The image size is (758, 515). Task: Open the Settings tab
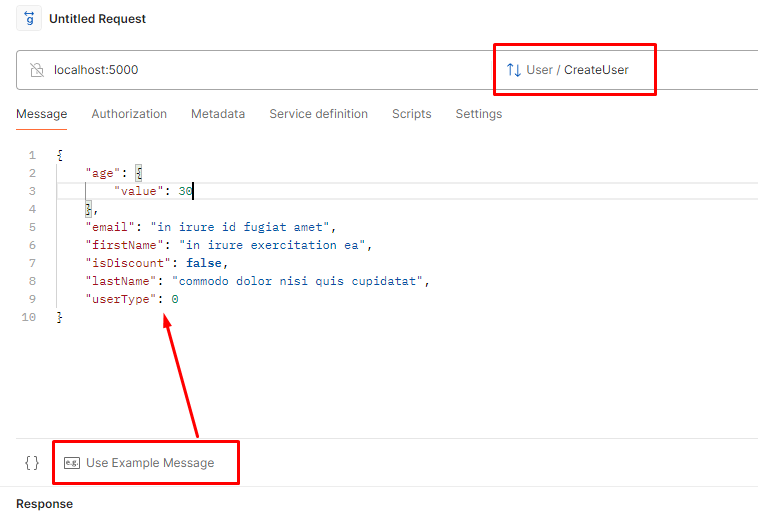coord(479,114)
